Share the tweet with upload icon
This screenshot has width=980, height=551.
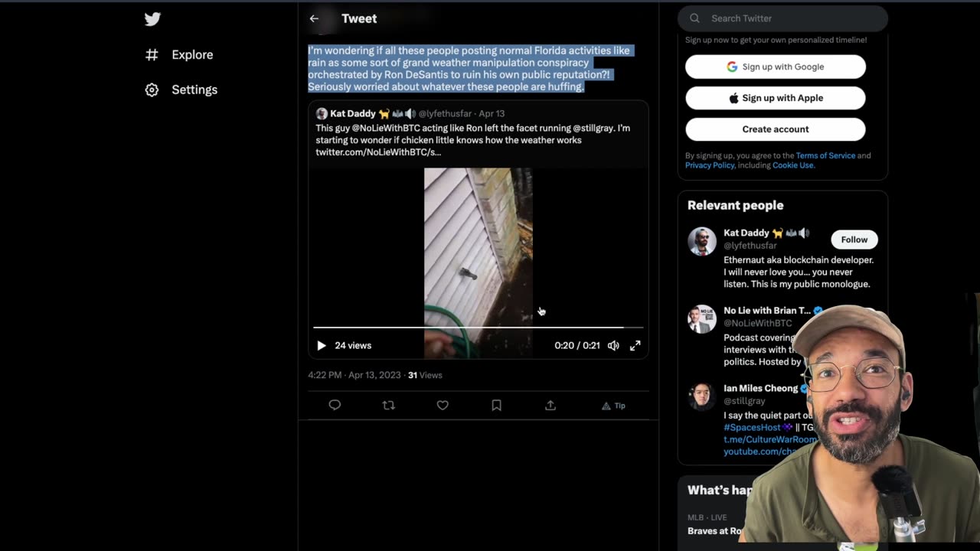pos(550,405)
